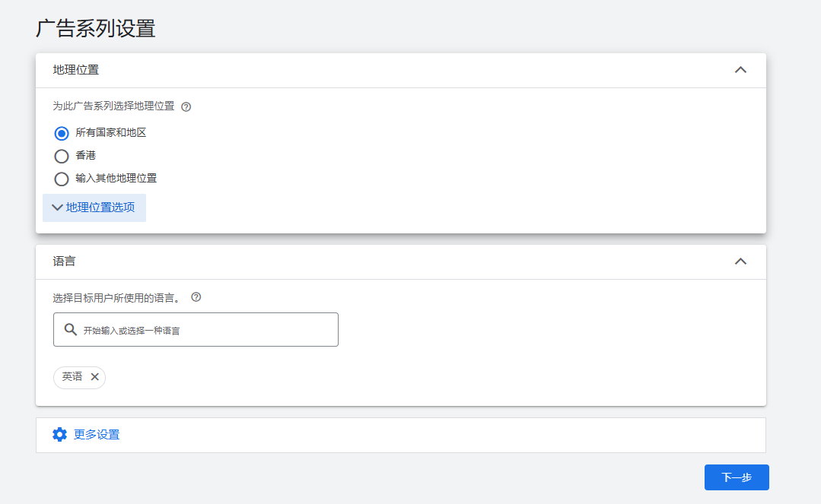The height and width of the screenshot is (504, 821).
Task: Focus the 开始输入或选择一种语言 input field
Action: (x=196, y=330)
